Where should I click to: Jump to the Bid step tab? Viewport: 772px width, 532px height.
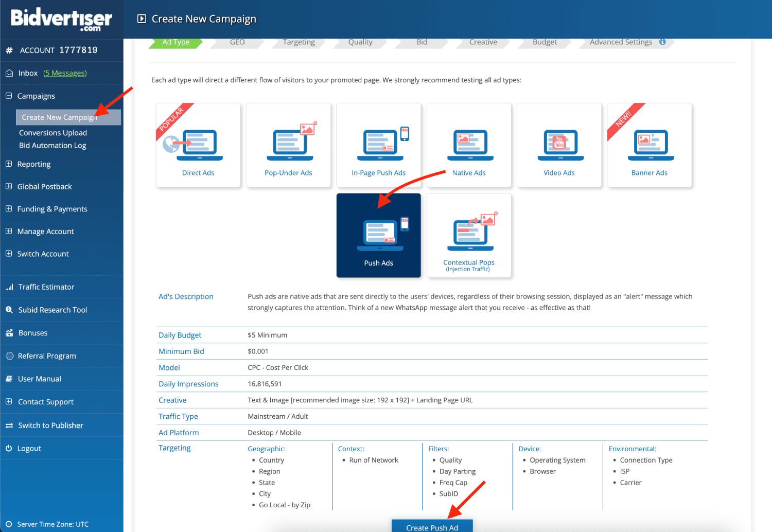click(x=422, y=42)
